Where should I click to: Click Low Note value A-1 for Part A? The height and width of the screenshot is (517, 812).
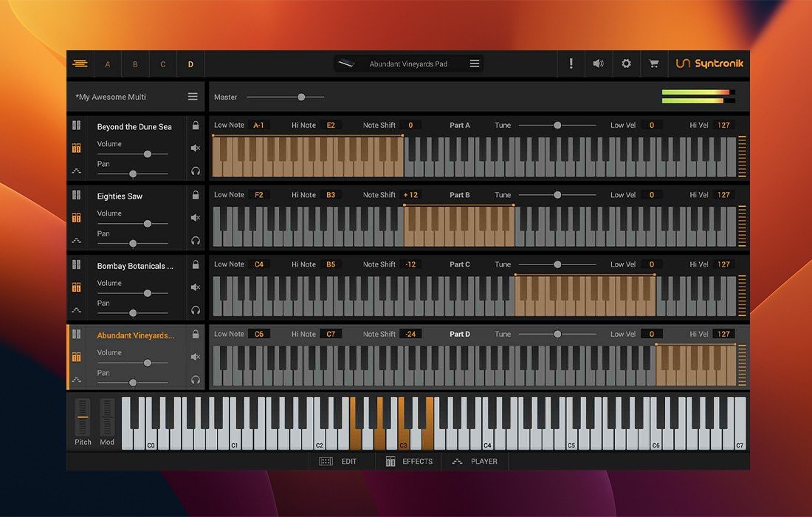pyautogui.click(x=259, y=126)
